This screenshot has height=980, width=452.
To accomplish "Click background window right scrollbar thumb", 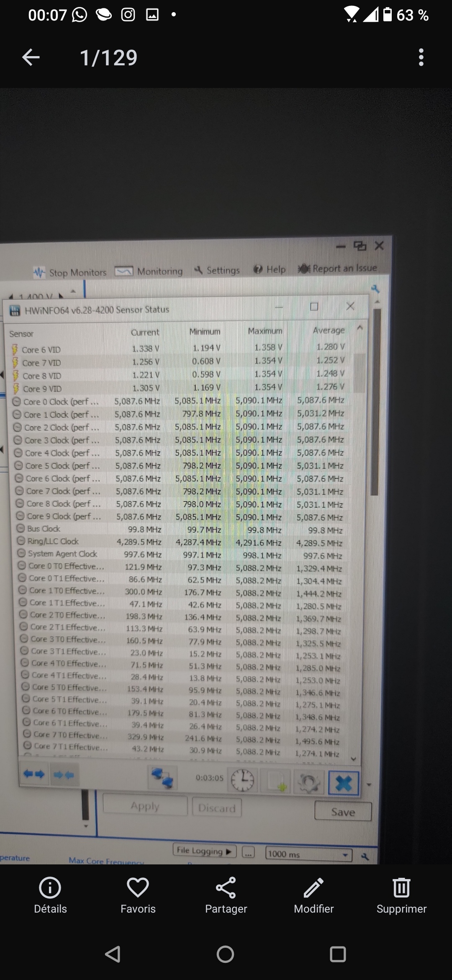I will coord(375,402).
